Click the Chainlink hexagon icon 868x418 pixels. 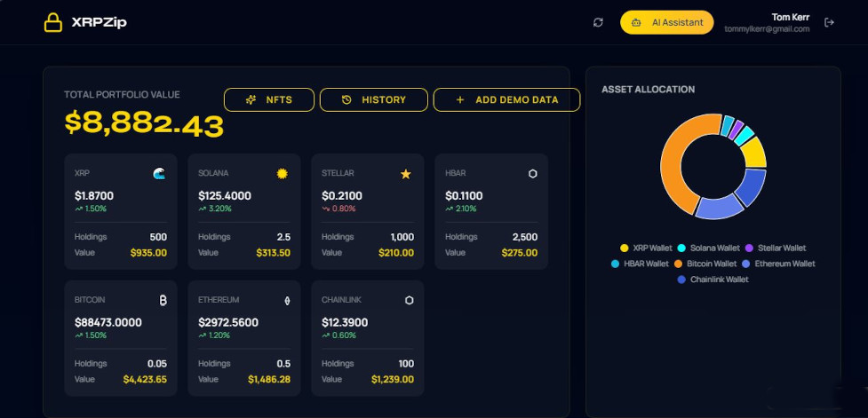point(409,300)
